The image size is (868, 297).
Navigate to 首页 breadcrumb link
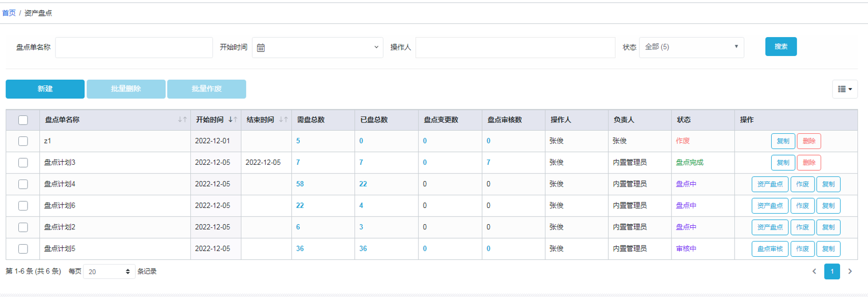pos(9,13)
